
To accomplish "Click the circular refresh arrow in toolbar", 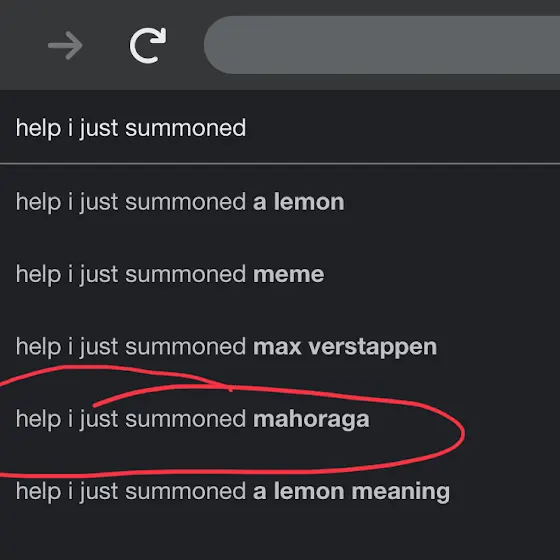I will point(148,45).
